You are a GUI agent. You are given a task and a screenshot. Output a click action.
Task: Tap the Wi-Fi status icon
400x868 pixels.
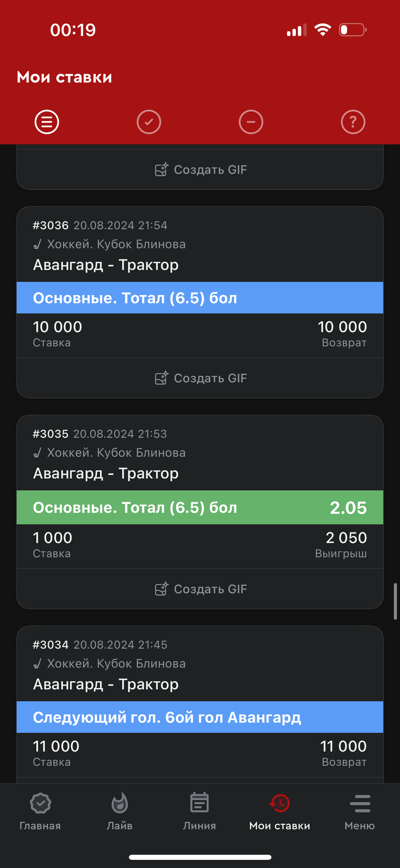coord(323,30)
